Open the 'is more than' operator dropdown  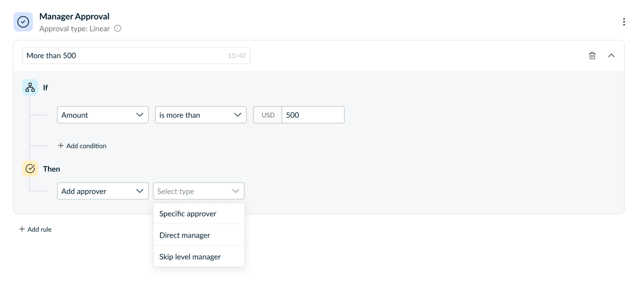tap(200, 115)
